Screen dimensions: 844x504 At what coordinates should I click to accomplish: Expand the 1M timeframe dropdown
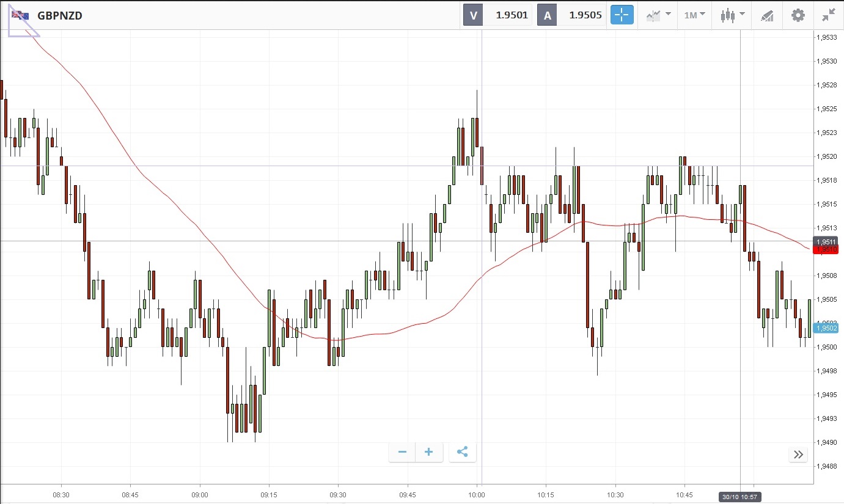[x=694, y=15]
